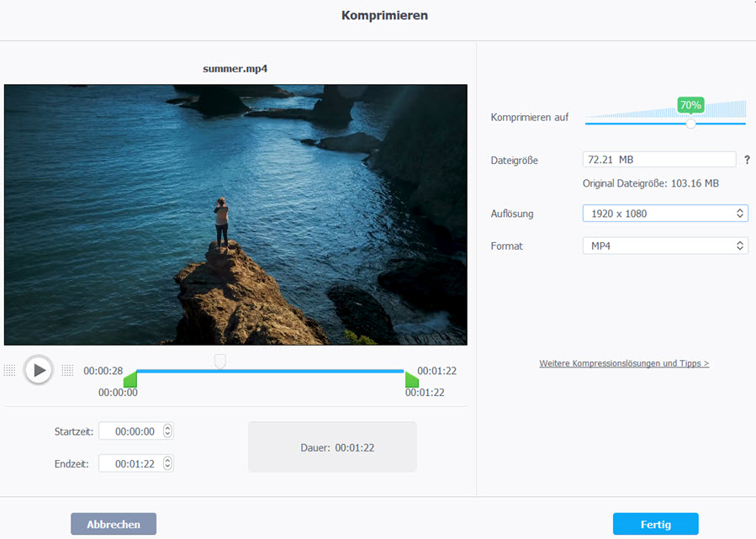
Task: Click the Startzeit stepper arrows
Action: [167, 431]
